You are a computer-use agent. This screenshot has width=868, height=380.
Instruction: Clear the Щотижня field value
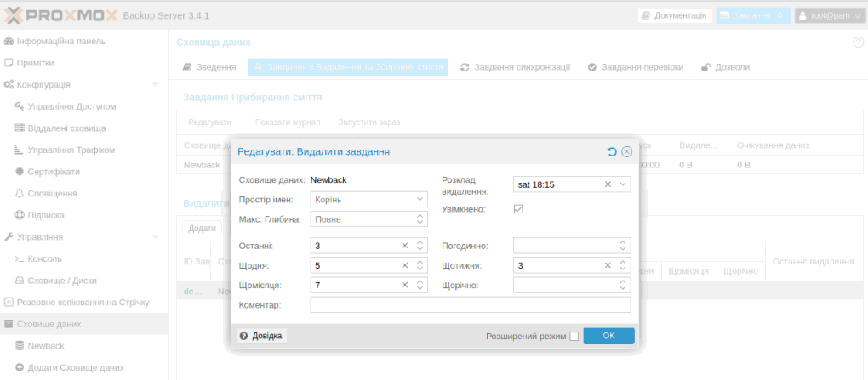(x=608, y=265)
